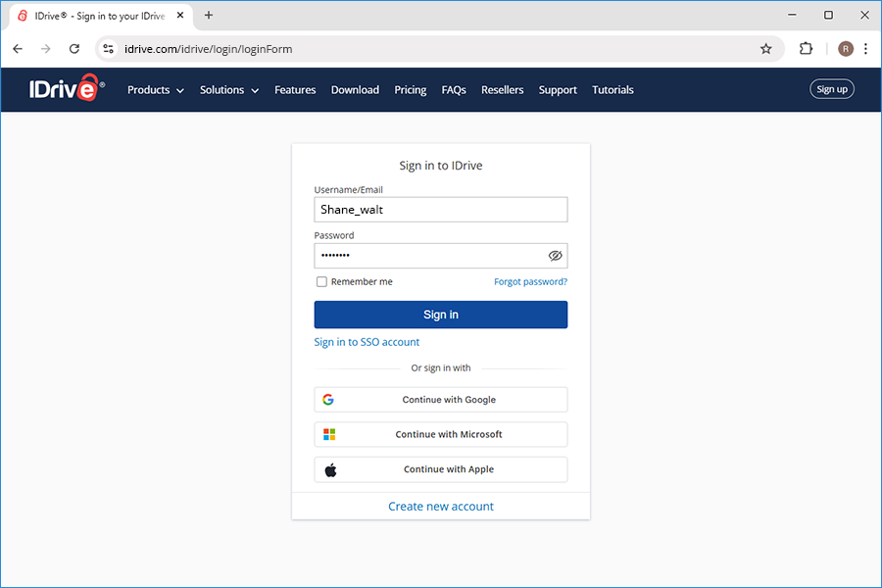Select the IDrive sign-in browser tab
The width and height of the screenshot is (882, 588).
[x=101, y=16]
